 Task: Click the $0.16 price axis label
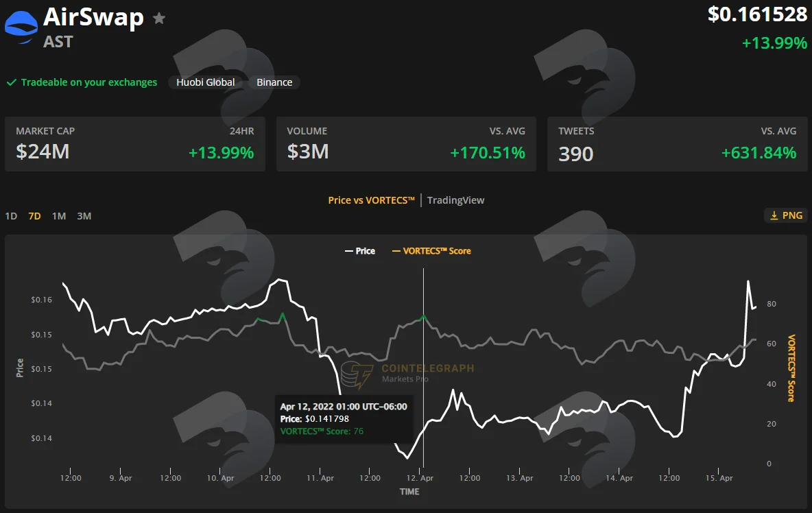(x=41, y=300)
